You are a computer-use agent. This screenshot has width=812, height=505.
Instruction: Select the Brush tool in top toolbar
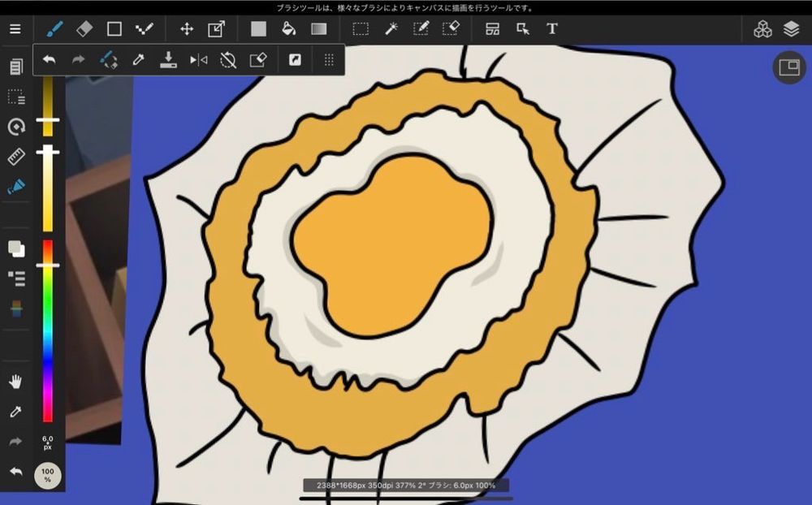(x=54, y=29)
